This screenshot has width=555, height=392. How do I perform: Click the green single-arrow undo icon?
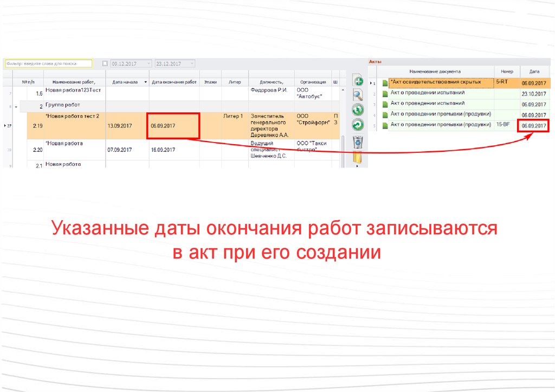point(358,125)
